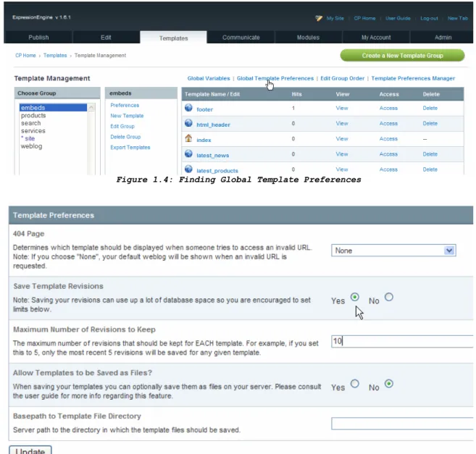Click Delete for the latest_news template
Screen dimensions: 476x454
(430, 154)
